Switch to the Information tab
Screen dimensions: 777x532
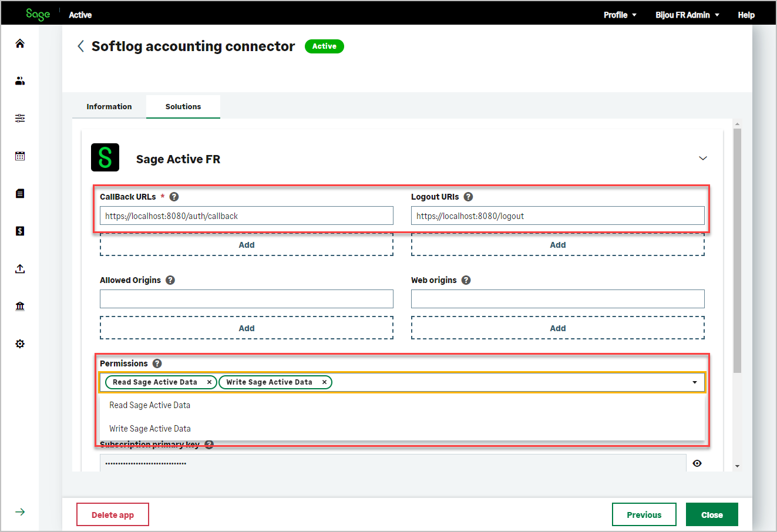[109, 106]
